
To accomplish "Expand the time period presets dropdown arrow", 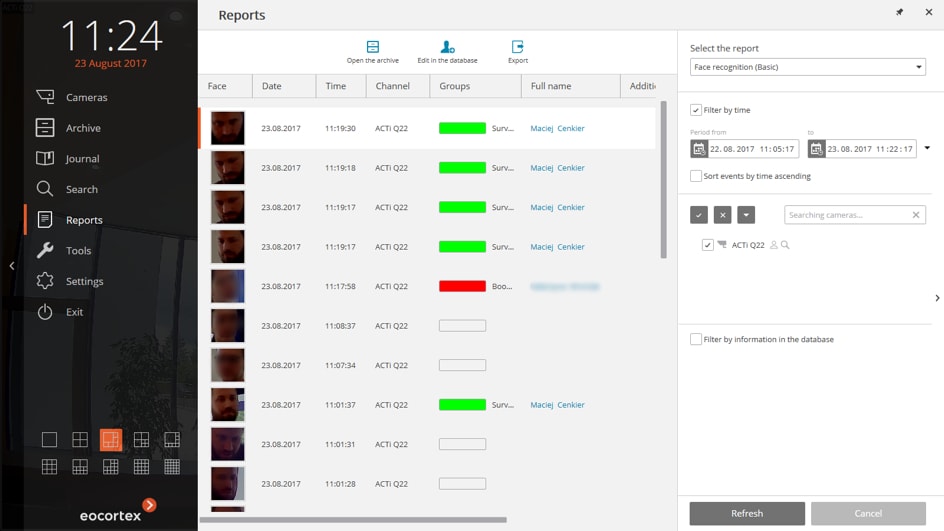I will click(927, 149).
